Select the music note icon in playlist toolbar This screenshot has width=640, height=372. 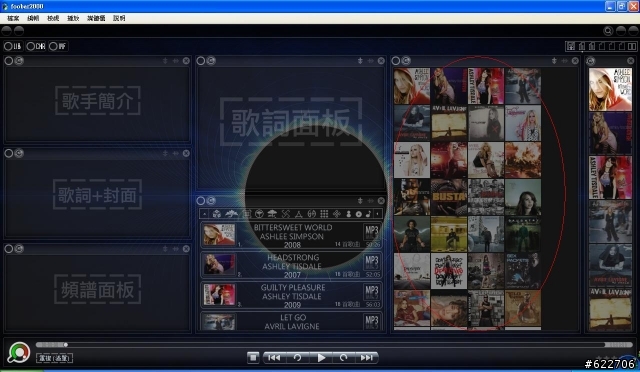[x=368, y=214]
